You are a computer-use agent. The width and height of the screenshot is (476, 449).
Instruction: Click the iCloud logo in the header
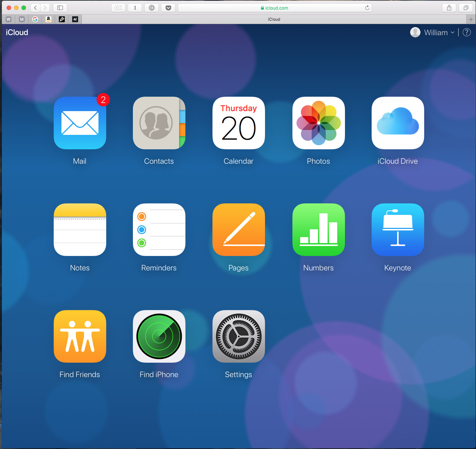click(x=17, y=33)
